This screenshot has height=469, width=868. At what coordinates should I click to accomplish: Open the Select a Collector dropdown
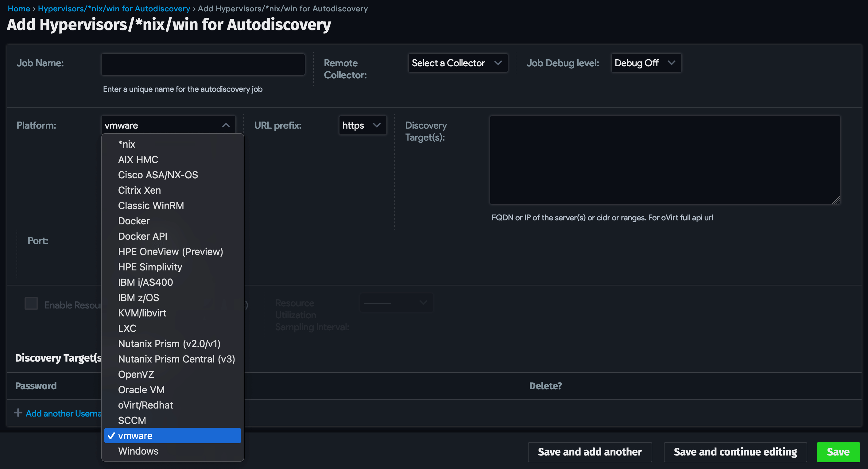(x=458, y=63)
